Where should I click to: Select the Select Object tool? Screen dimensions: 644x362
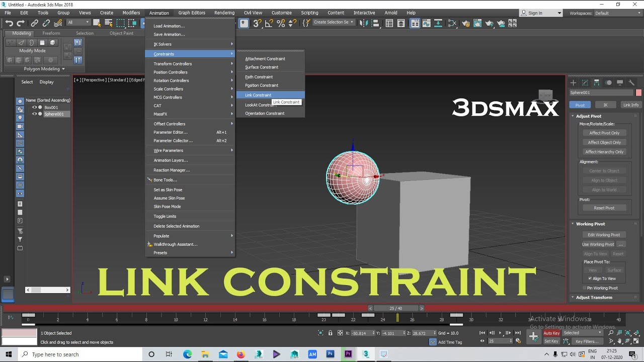click(97, 23)
